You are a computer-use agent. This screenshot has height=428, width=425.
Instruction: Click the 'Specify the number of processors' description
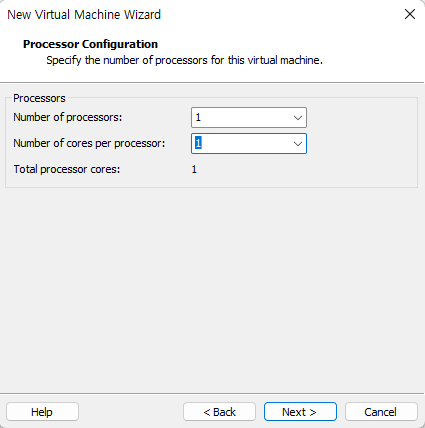pyautogui.click(x=184, y=60)
